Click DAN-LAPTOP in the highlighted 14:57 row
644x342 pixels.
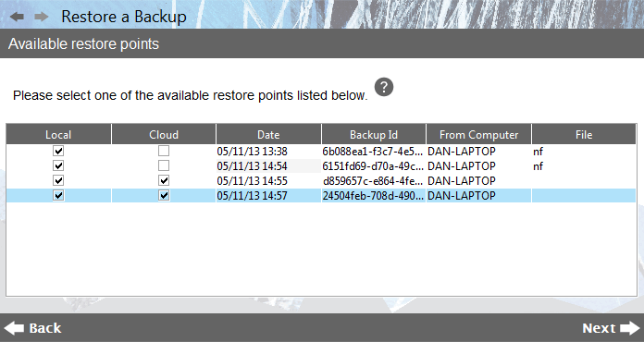click(x=462, y=196)
